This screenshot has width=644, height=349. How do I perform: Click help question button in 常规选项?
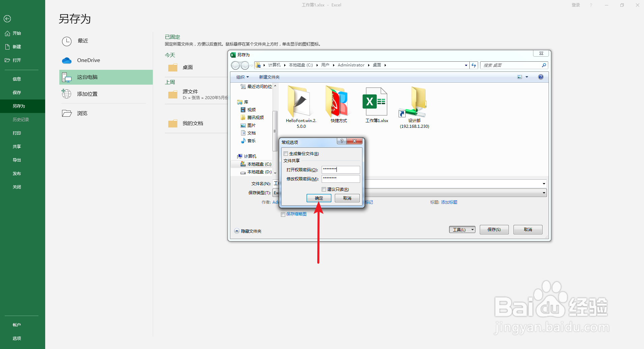(x=342, y=141)
